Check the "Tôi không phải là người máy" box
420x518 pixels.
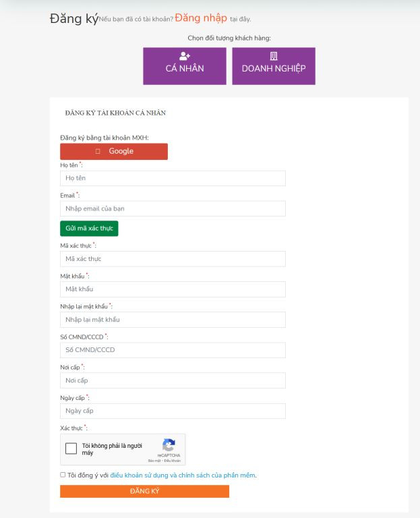pyautogui.click(x=71, y=449)
